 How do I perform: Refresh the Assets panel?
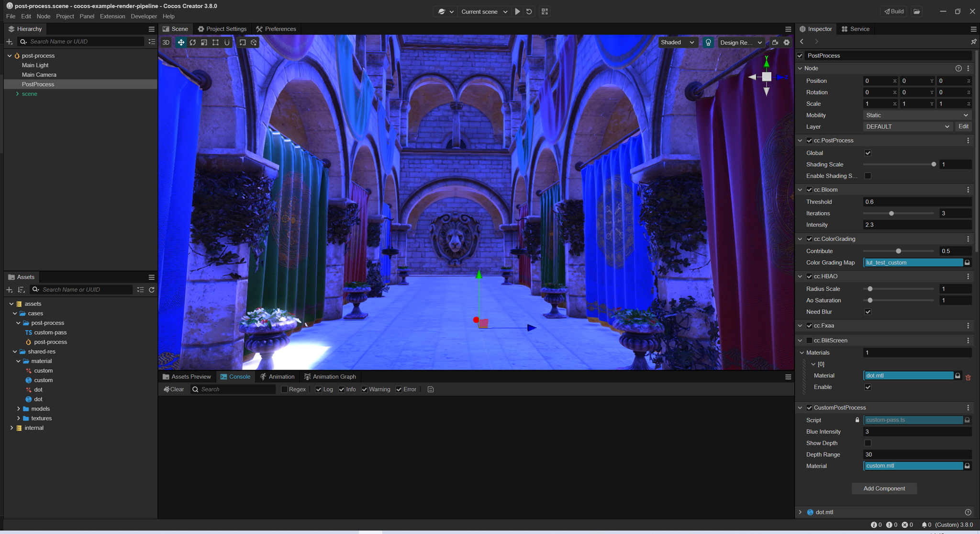click(x=152, y=290)
